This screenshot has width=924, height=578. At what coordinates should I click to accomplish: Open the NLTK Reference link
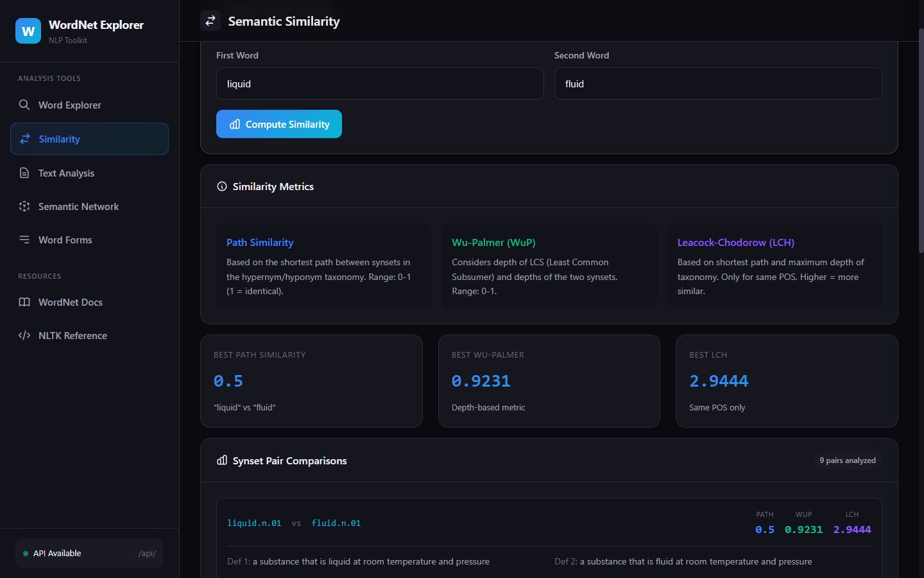pyautogui.click(x=89, y=335)
